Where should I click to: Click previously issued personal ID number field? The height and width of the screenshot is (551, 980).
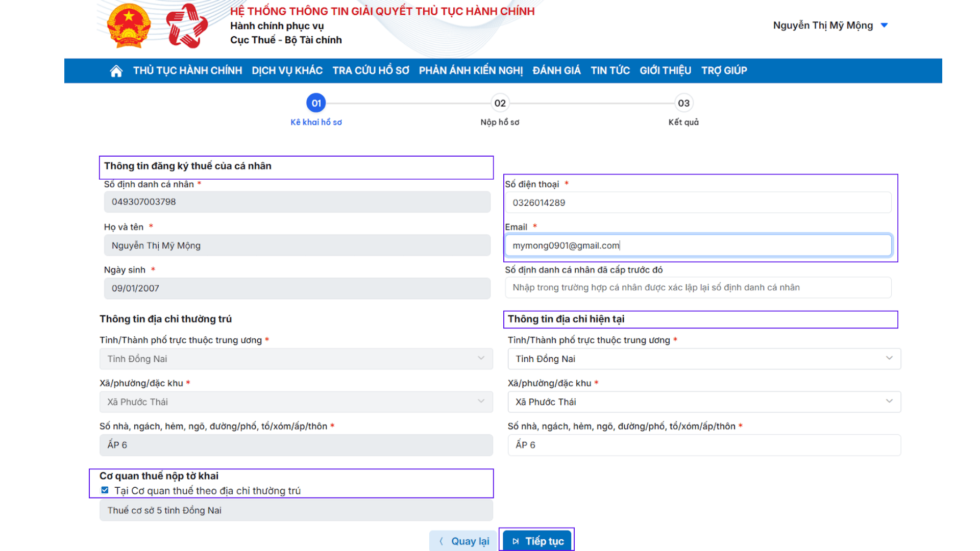(x=698, y=288)
